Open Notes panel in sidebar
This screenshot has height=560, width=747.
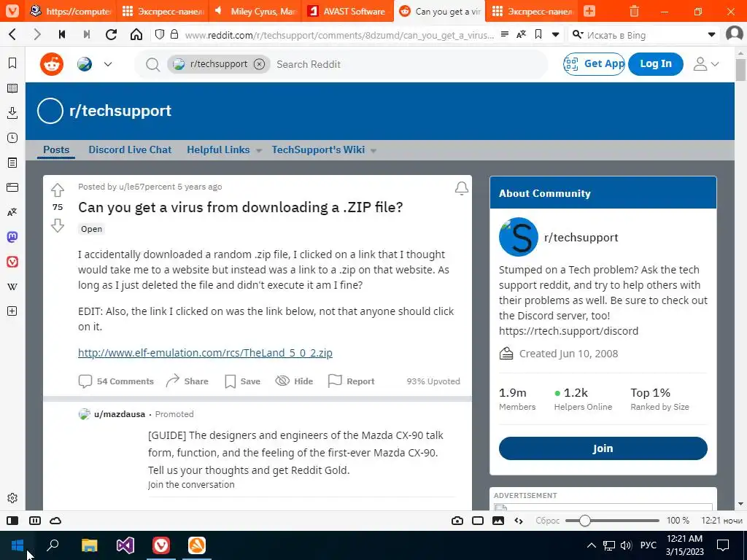click(12, 163)
